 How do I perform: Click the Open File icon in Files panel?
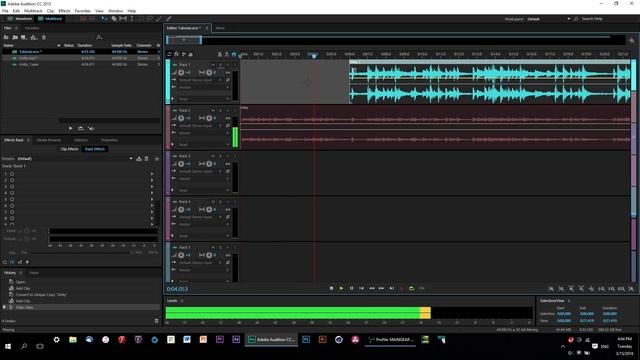coord(6,37)
